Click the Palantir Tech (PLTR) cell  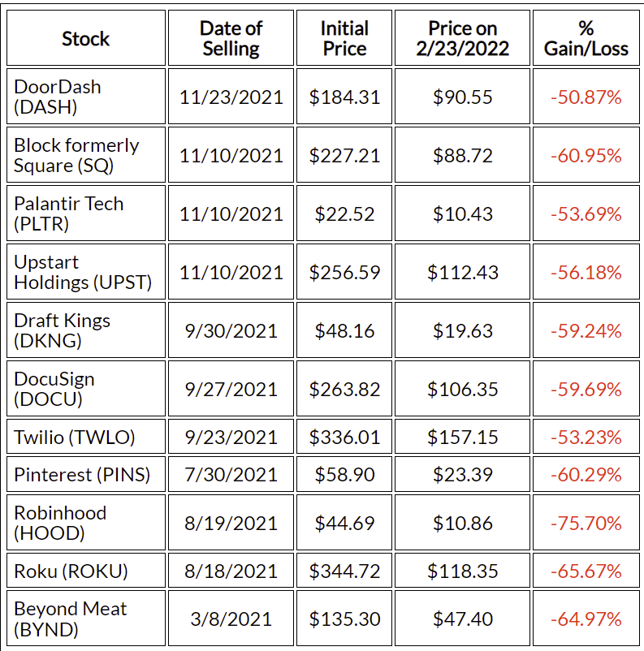pos(85,213)
